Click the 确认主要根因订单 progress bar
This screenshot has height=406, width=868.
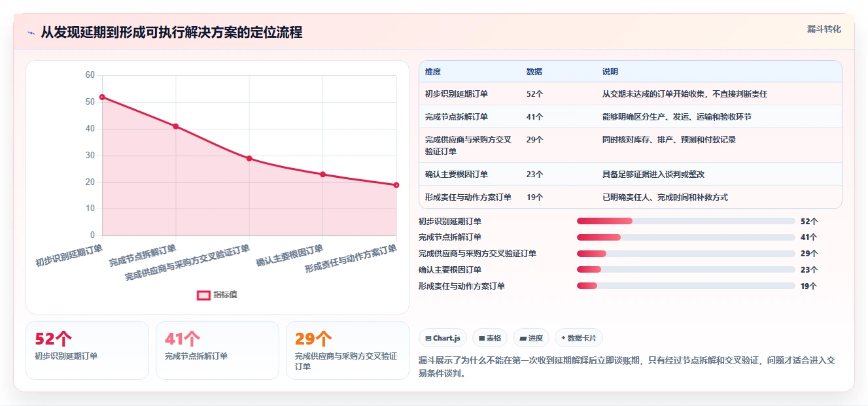(686, 269)
